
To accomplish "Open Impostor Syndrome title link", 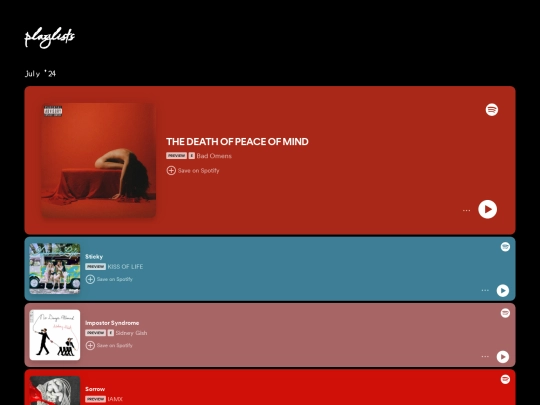I will pos(112,323).
